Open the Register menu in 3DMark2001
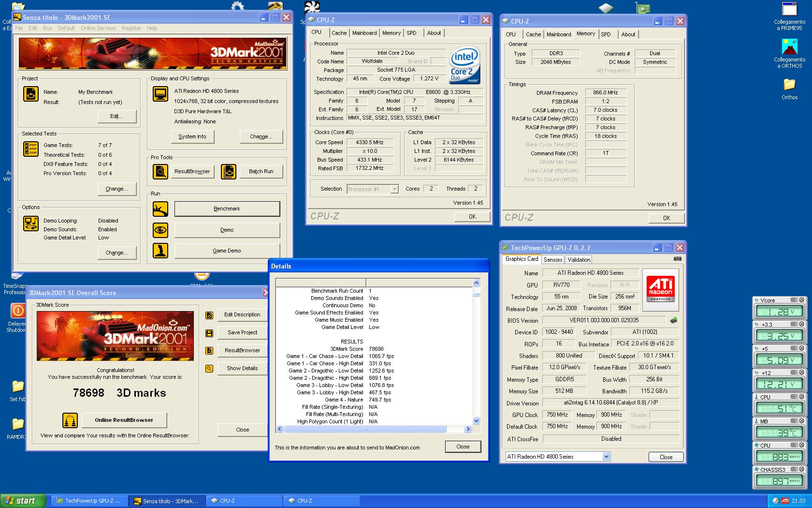This screenshot has height=508, width=812. click(x=131, y=28)
